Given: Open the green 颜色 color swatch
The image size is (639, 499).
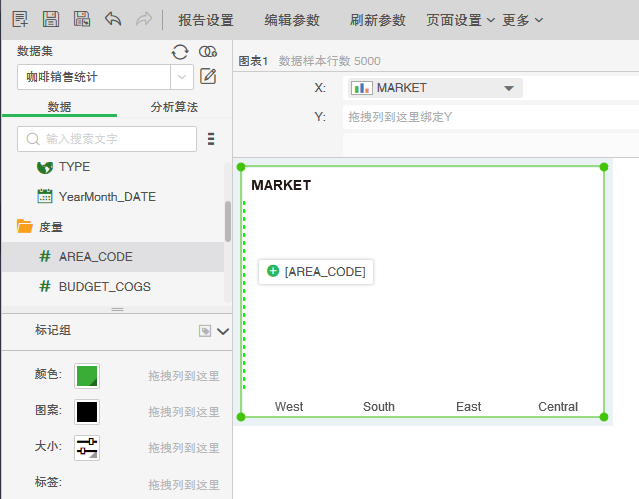Looking at the screenshot, I should click(87, 376).
